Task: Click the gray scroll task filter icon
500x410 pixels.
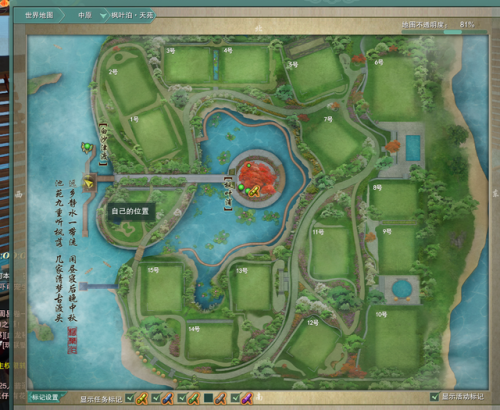Action: click(x=220, y=398)
